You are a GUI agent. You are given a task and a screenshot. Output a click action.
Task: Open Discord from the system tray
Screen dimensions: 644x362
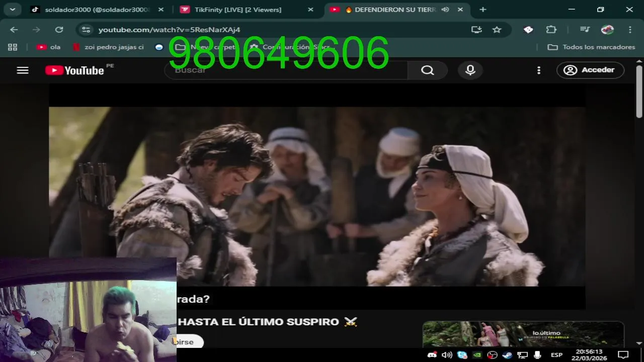[432, 355]
